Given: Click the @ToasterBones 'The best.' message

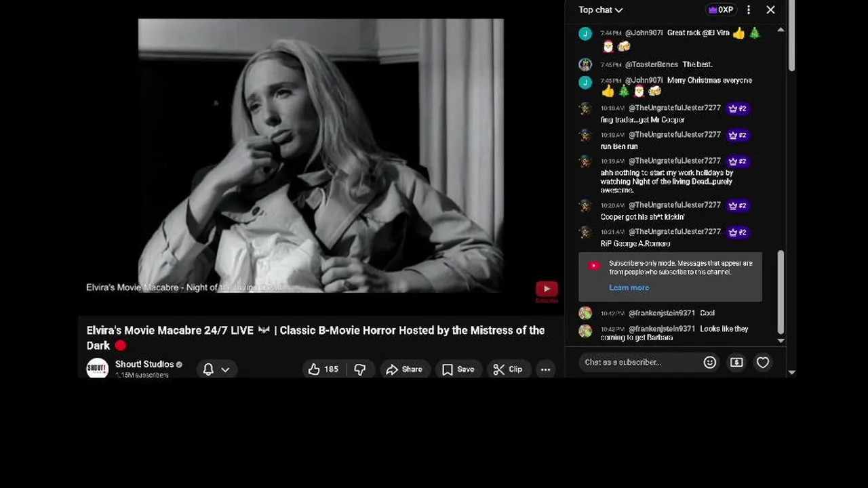Looking at the screenshot, I should [697, 64].
